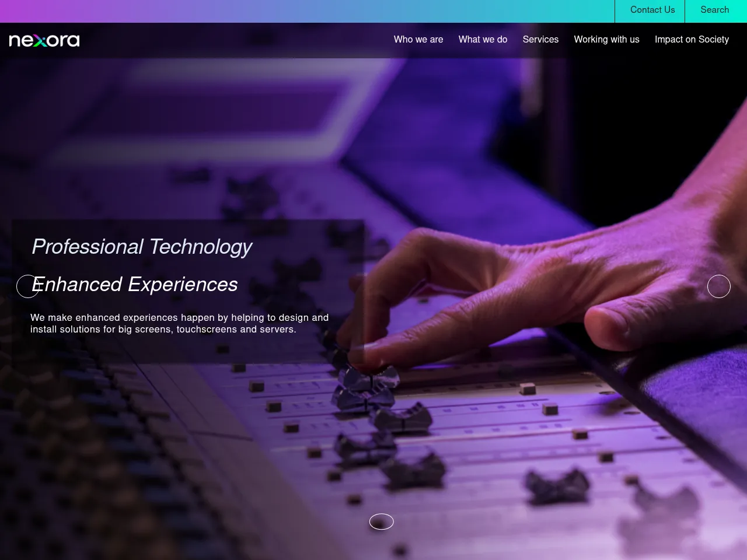Click the dark knob panel in the bottom-left of image

pos(70,467)
